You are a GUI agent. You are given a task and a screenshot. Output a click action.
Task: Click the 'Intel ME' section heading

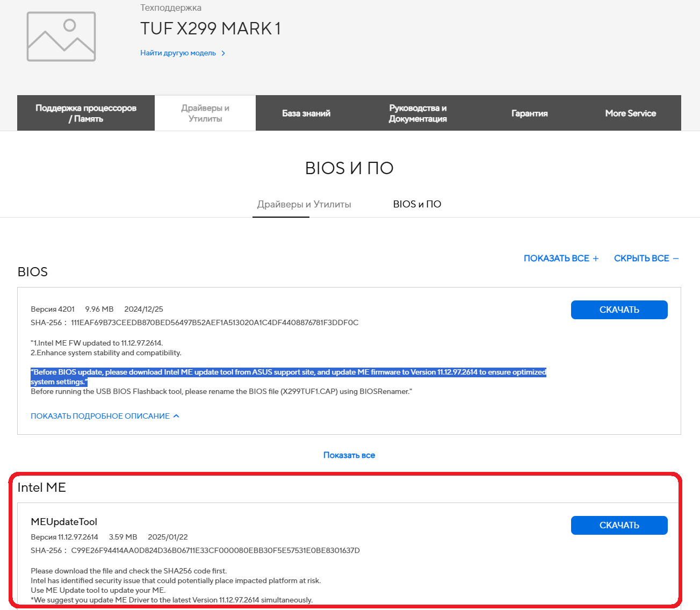click(41, 487)
